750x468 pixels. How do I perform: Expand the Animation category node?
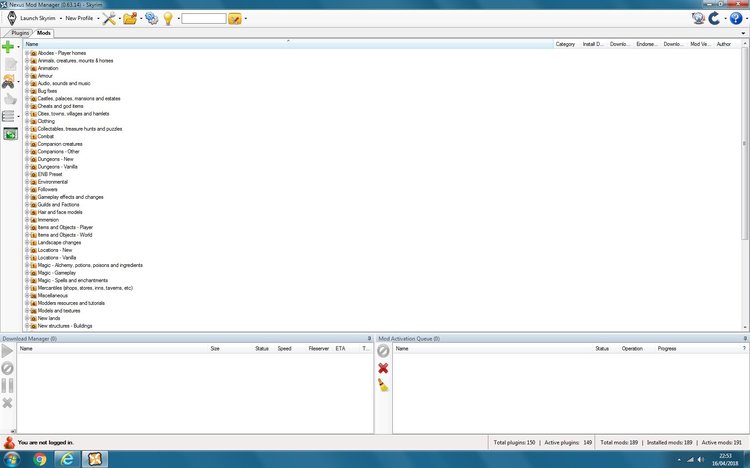(x=27, y=68)
